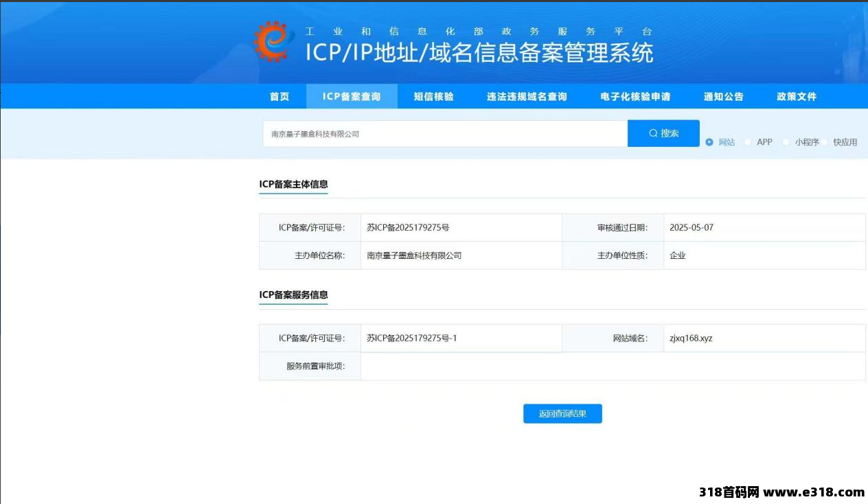Select the 小程序 radio option
The height and width of the screenshot is (504, 868).
click(786, 142)
